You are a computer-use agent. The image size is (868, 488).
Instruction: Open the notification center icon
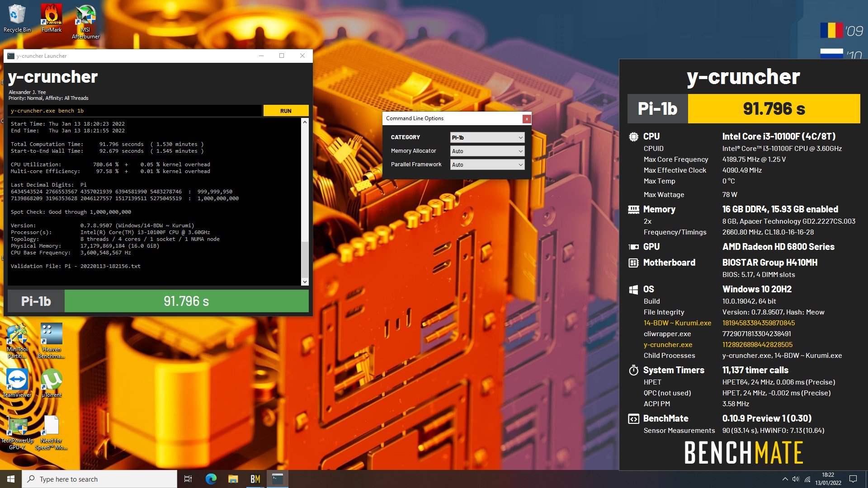click(853, 479)
